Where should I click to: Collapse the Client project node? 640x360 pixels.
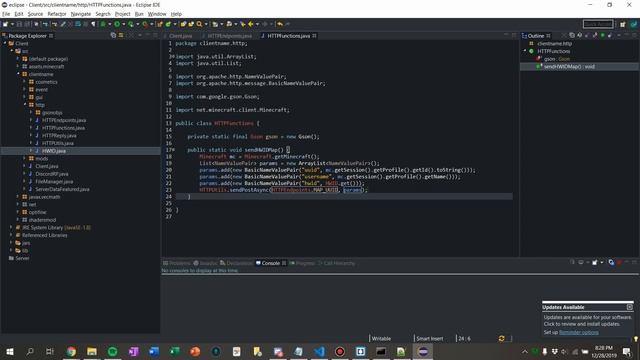[x=5, y=43]
